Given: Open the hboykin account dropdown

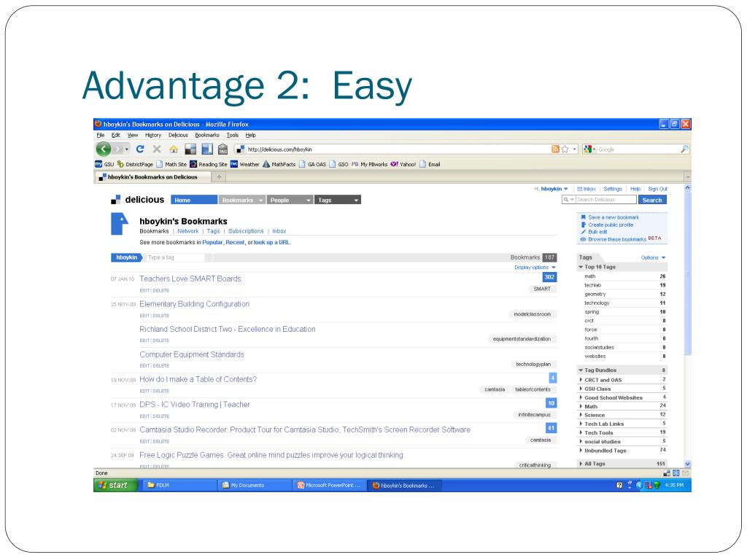Looking at the screenshot, I should pos(554,189).
